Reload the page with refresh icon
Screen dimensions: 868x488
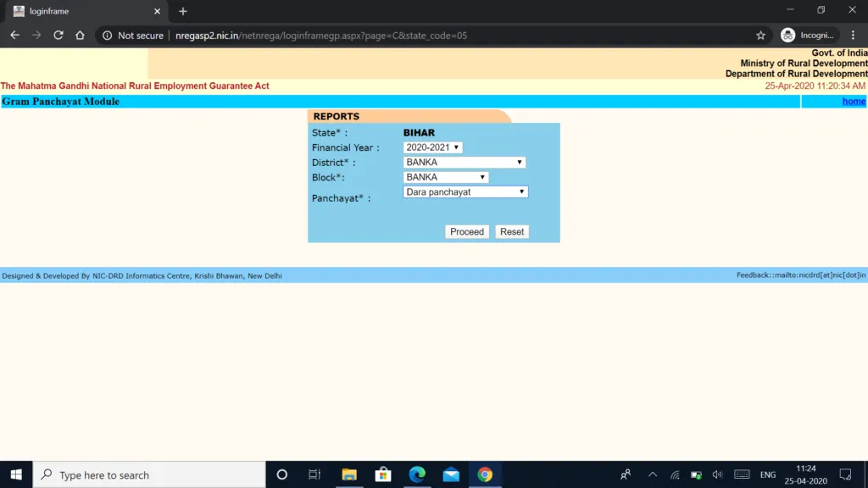click(58, 36)
